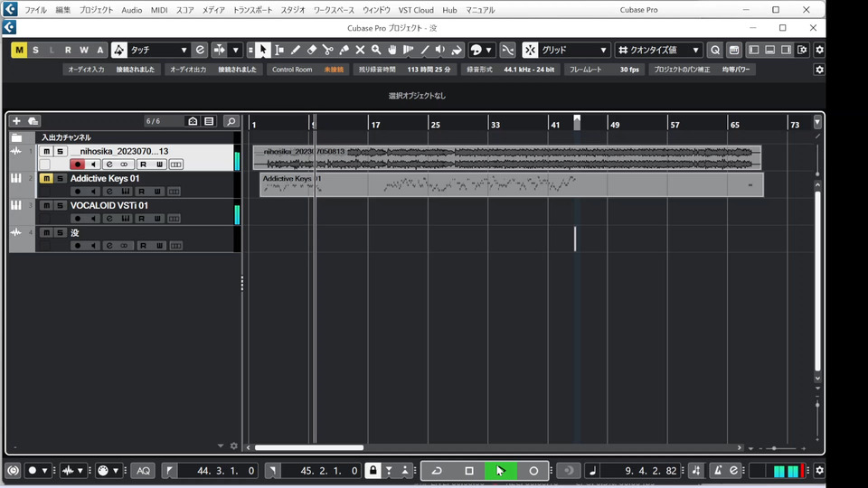
Task: Click the オーディオ入力 status button
Action: [x=111, y=70]
